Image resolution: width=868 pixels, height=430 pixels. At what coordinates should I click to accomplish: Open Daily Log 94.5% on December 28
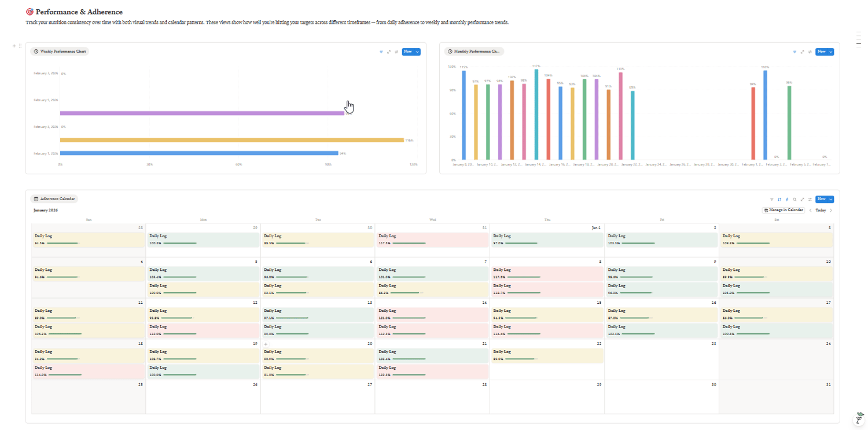(88, 240)
